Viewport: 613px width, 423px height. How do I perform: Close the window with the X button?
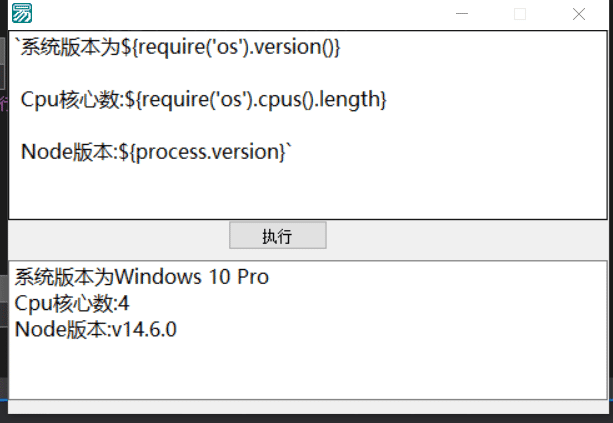579,14
